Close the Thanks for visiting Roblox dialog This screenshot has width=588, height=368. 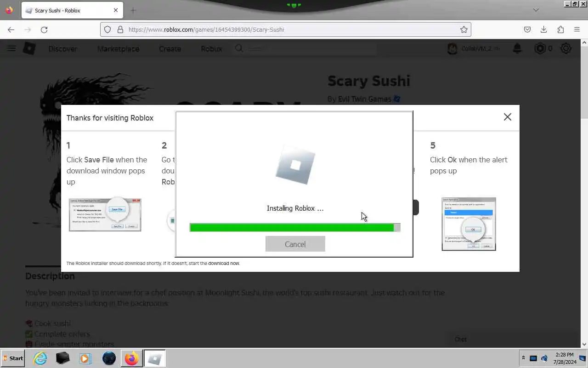[x=507, y=117]
